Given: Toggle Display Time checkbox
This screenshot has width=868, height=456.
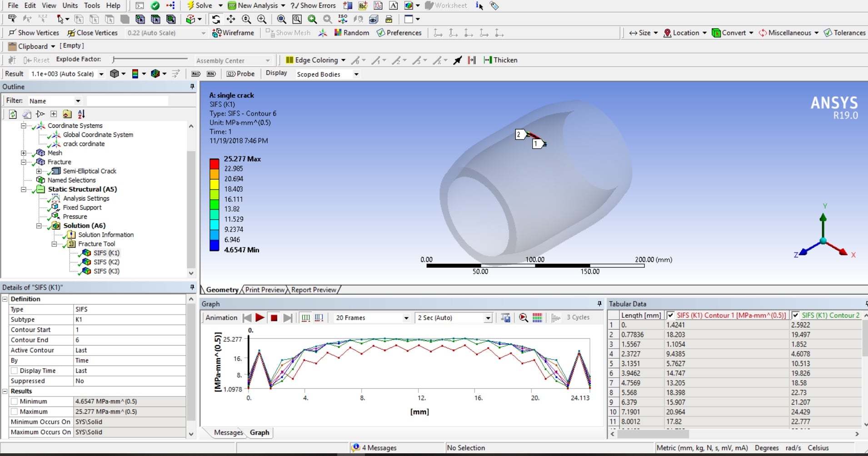Looking at the screenshot, I should click(14, 371).
